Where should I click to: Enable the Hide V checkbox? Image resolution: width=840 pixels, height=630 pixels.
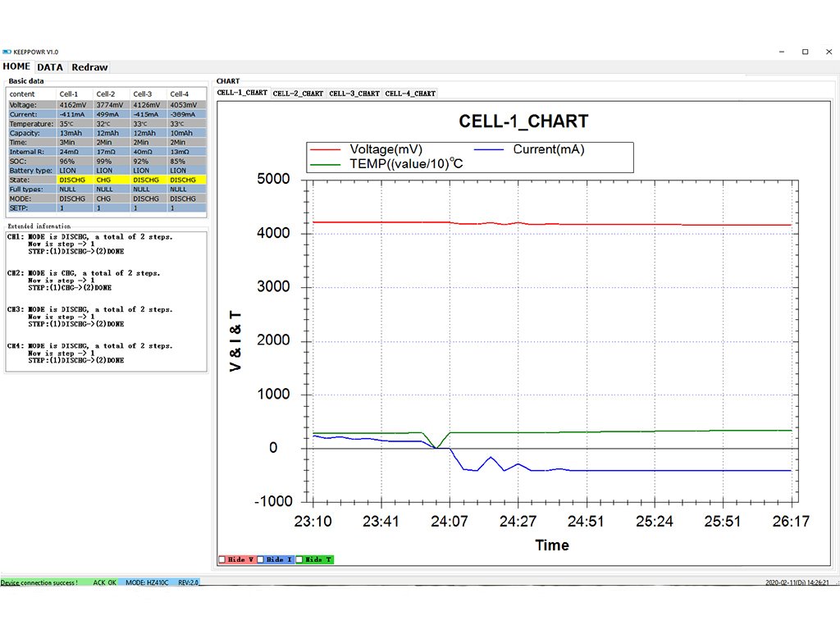pyautogui.click(x=221, y=559)
